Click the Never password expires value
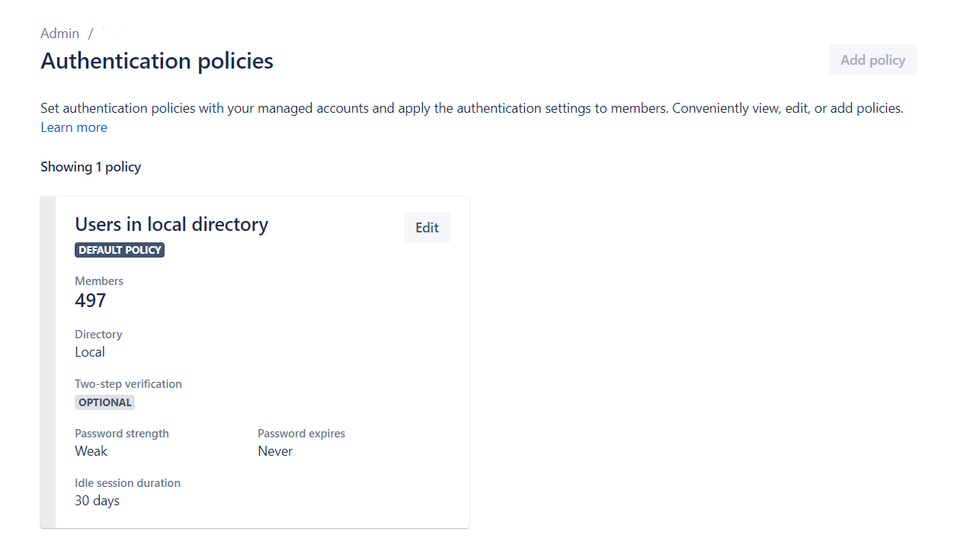 (x=275, y=451)
